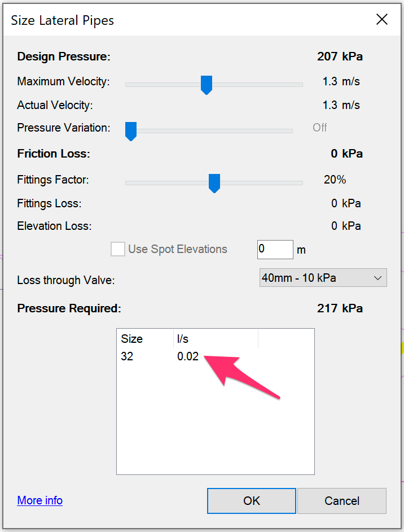Screen dimensions: 404x532
Task: Select the 40mm - 10 kPa valve option
Action: [x=299, y=277]
